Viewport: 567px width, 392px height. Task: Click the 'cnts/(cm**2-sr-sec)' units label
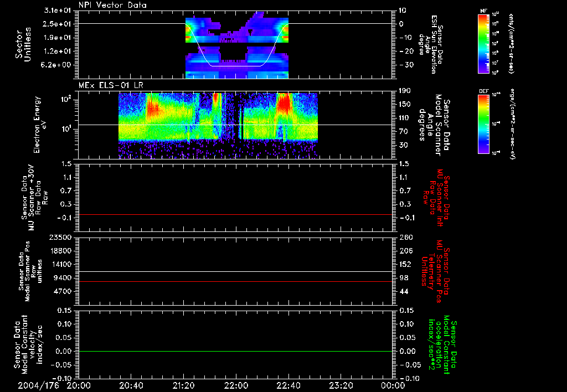tap(511, 43)
